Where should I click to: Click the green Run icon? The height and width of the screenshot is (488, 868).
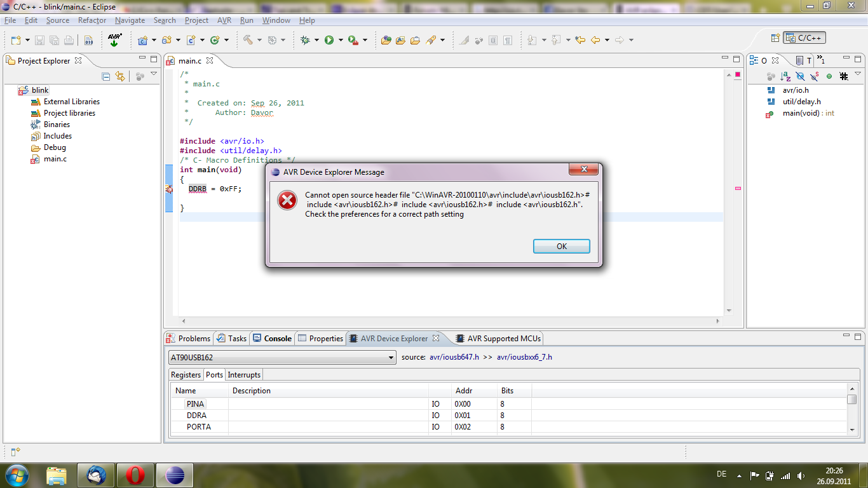(329, 40)
